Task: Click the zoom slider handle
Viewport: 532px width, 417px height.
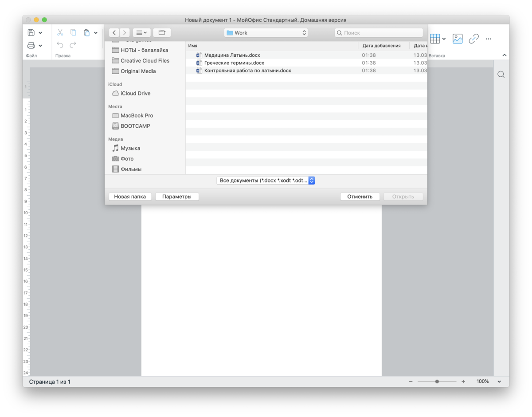Action: tap(437, 382)
